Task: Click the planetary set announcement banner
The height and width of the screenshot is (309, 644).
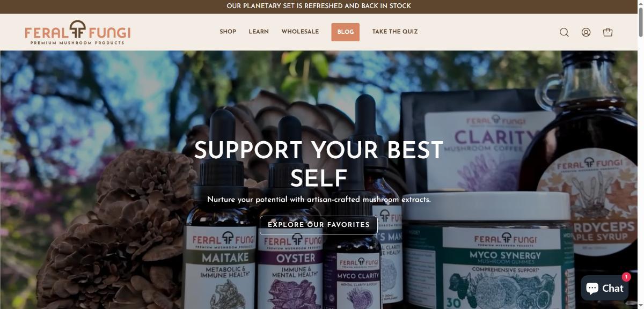Action: click(x=319, y=6)
